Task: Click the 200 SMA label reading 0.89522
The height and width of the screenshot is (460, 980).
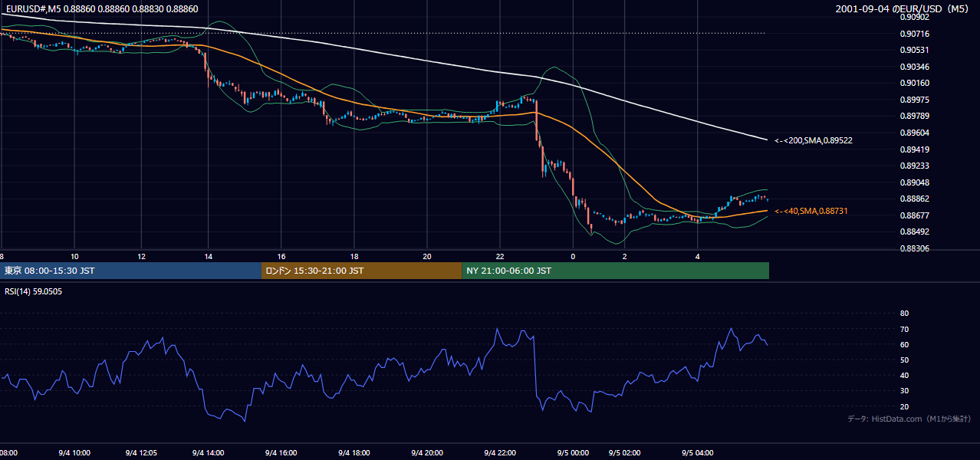Action: (814, 140)
